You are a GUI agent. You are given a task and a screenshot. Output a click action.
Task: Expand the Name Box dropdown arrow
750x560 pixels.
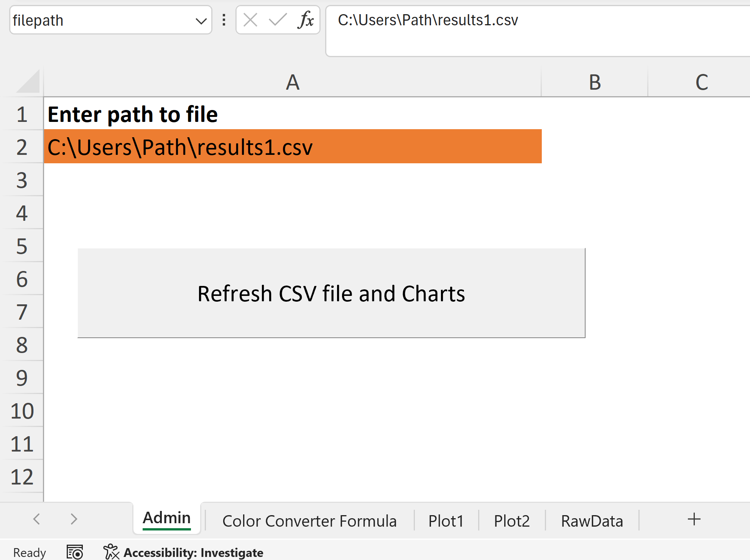pyautogui.click(x=201, y=21)
